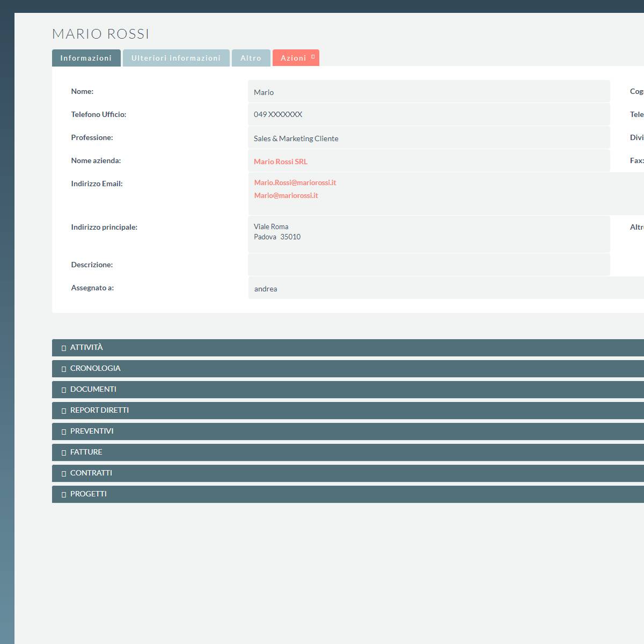Viewport: 644px width, 644px height.
Task: Expand the CONTRATTI subpanel
Action: click(91, 473)
